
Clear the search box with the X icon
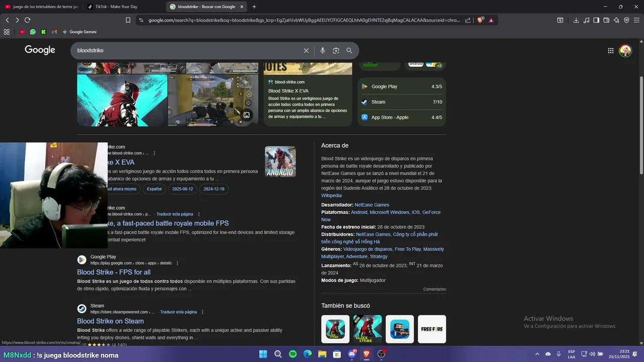pyautogui.click(x=306, y=50)
